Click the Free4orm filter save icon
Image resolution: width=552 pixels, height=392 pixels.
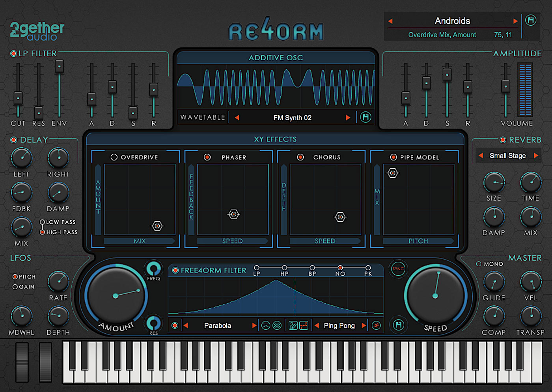coord(398,325)
